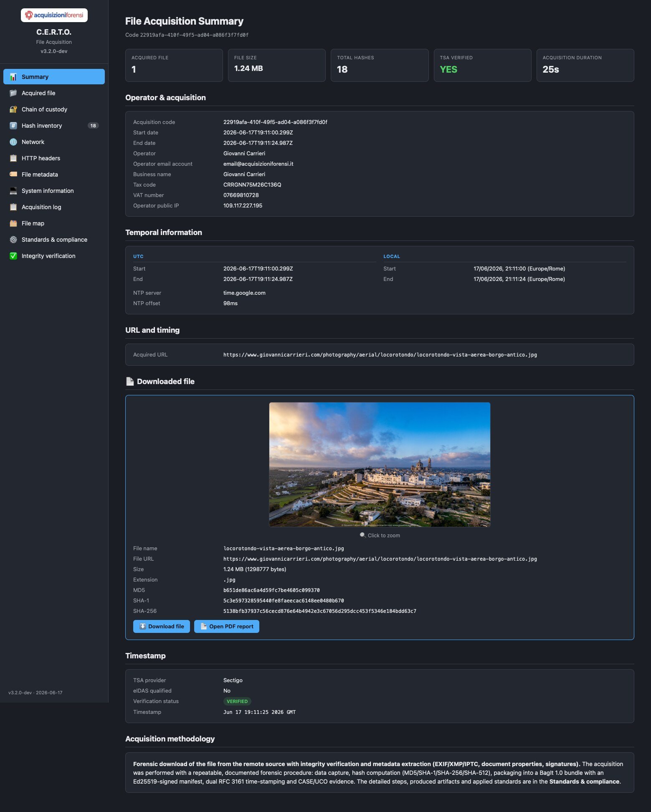Show the File metadata section
This screenshot has width=651, height=812.
[x=54, y=175]
